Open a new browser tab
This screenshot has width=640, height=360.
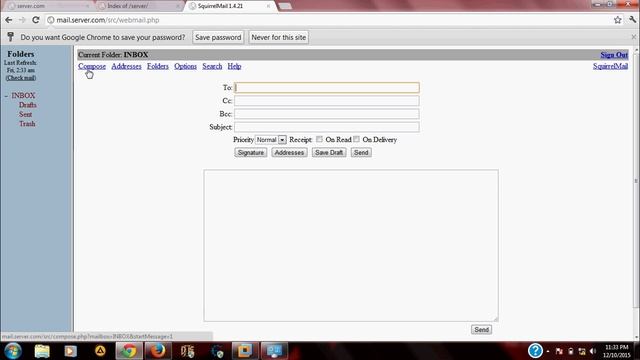click(284, 6)
